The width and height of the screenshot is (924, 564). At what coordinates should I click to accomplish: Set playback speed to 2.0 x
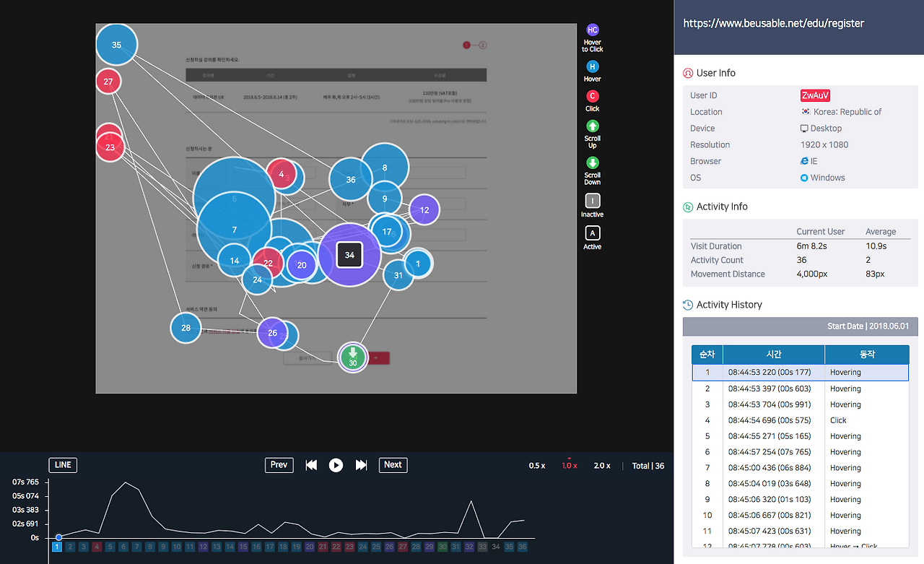coord(602,466)
